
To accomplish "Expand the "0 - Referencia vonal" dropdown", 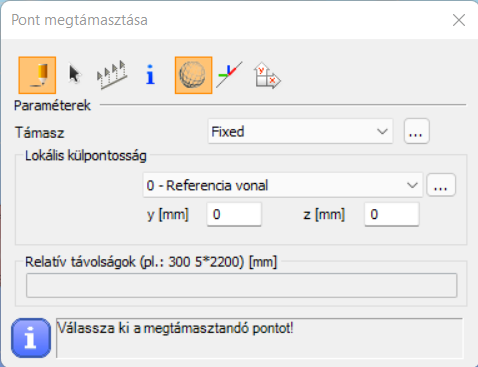I will pos(283,185).
